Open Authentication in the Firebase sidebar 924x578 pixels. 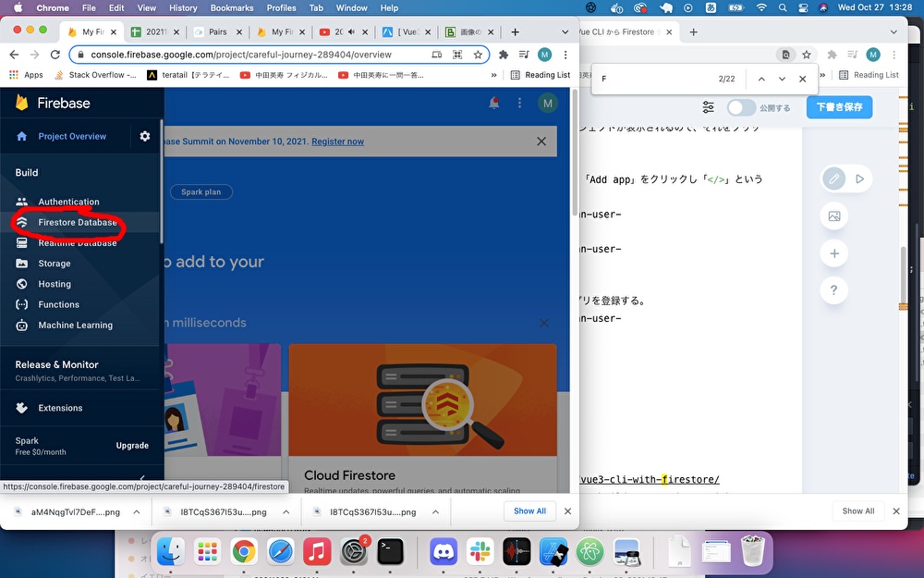(x=68, y=202)
